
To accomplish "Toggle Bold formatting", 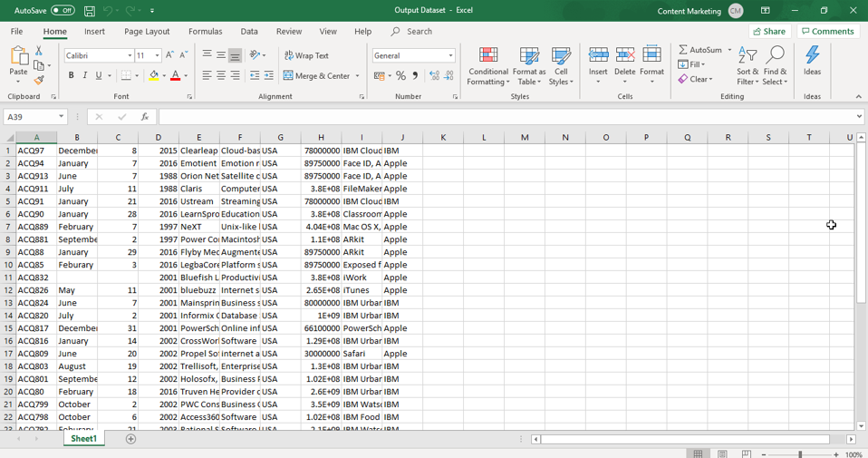I will click(71, 75).
